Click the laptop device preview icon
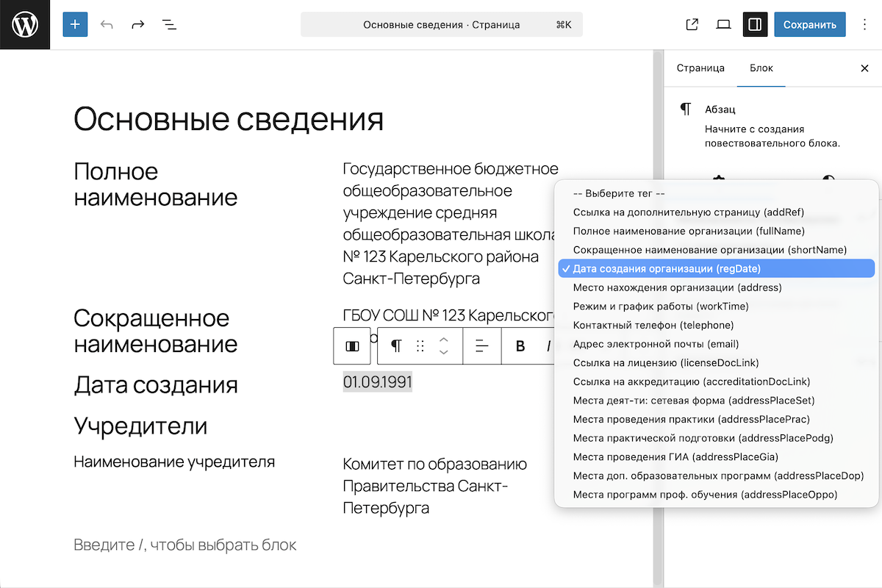Image resolution: width=882 pixels, height=588 pixels. [723, 25]
